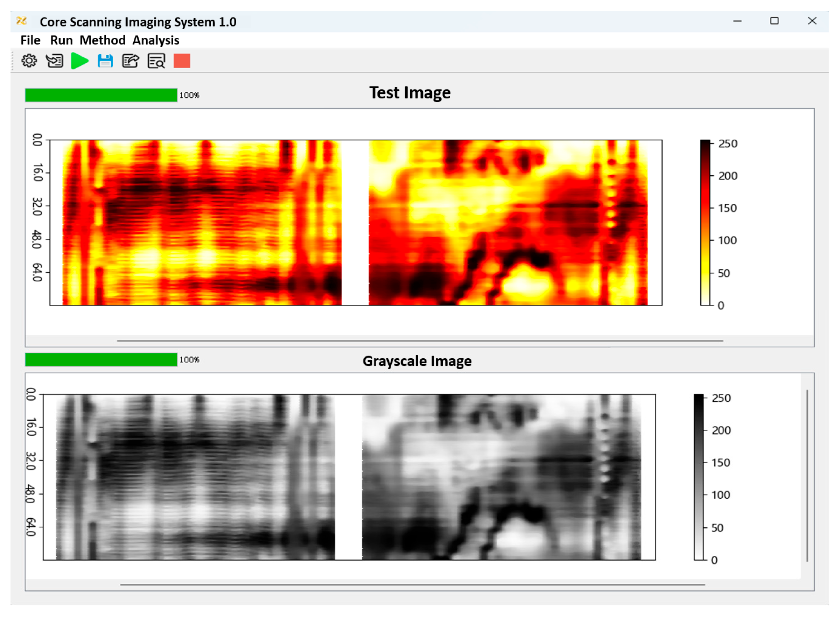Start scanning with the green play button
This screenshot has width=840, height=618.
[x=79, y=61]
